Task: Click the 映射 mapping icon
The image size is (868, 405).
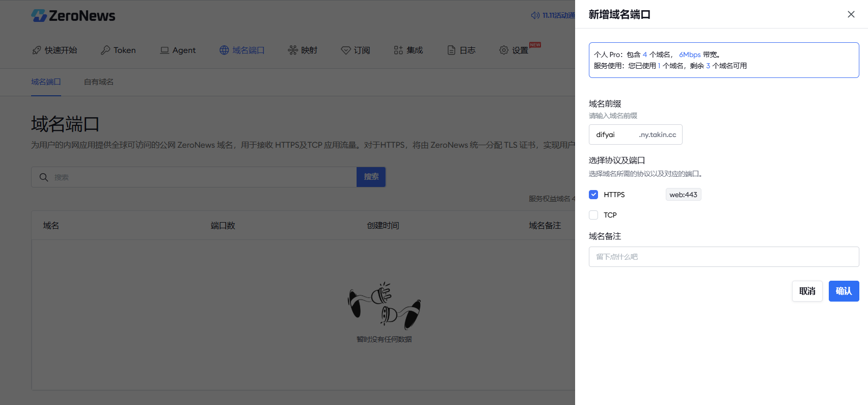Action: [x=293, y=50]
